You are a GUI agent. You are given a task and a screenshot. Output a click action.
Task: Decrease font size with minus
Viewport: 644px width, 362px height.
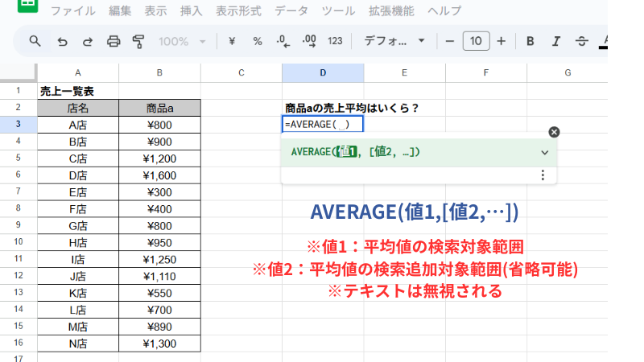(450, 41)
